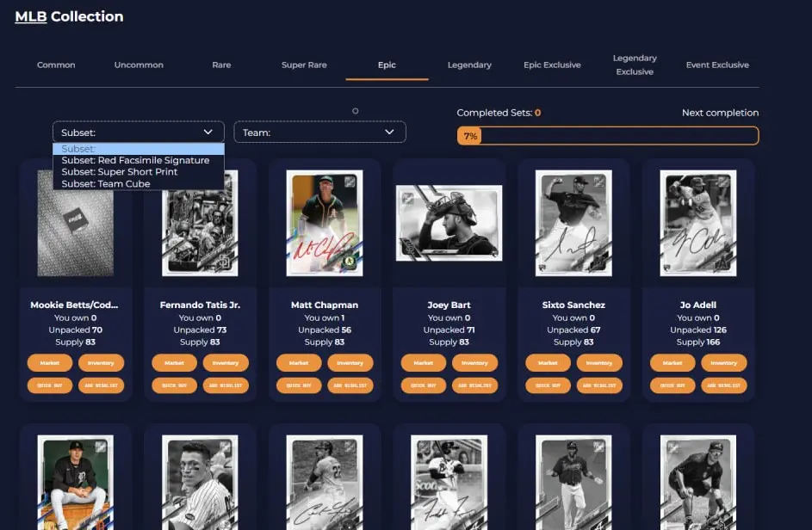Add Sixto Sanchez card to wishlist
This screenshot has height=530, width=812.
click(x=599, y=385)
